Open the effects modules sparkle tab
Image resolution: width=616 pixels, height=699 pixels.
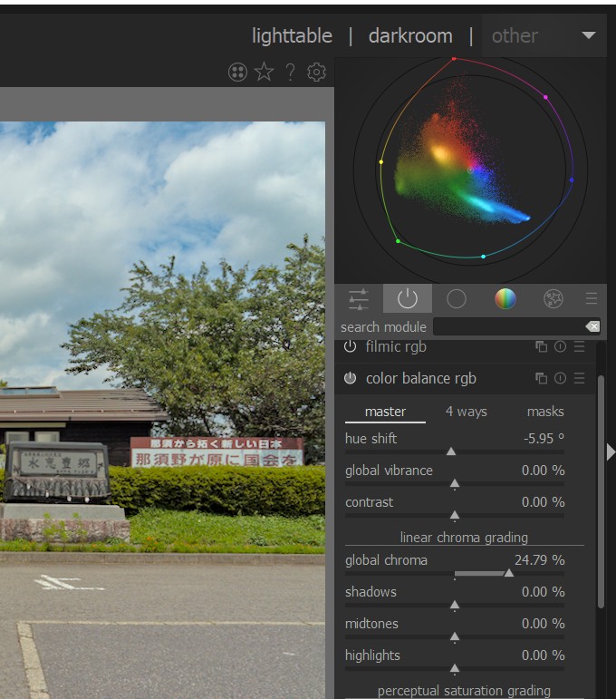coord(553,298)
